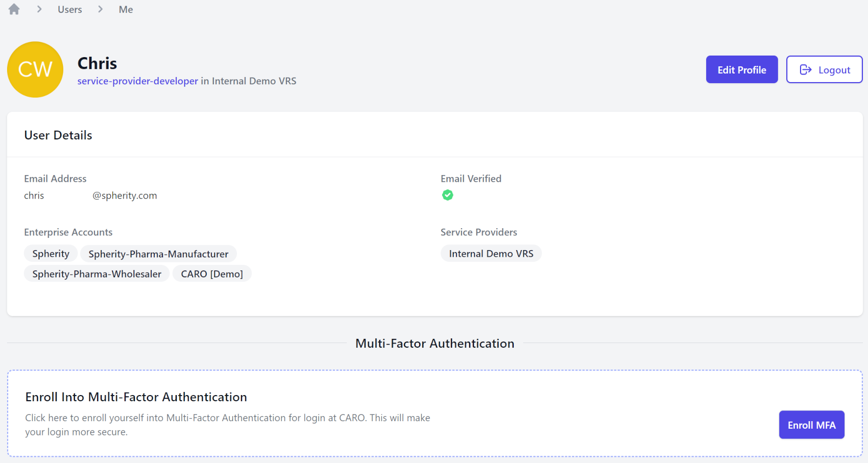The width and height of the screenshot is (868, 463).
Task: Click the CARO [Demo] account tag
Action: [x=211, y=273]
